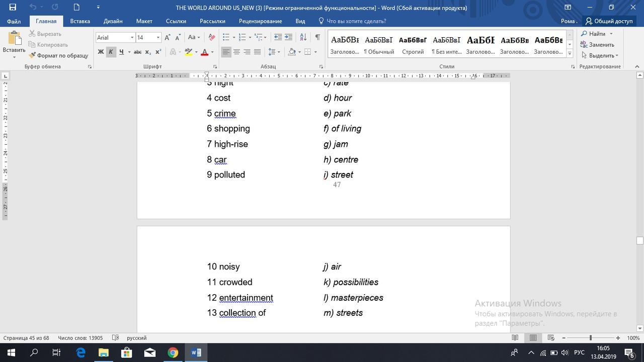Click the Save icon in quick access toolbar
Image resolution: width=644 pixels, height=362 pixels.
coord(13,7)
